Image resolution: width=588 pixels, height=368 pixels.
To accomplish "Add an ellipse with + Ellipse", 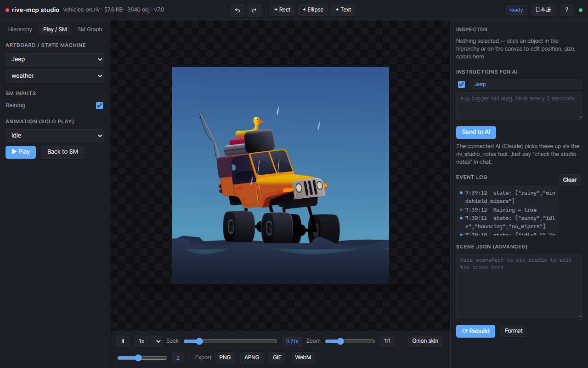I will point(313,10).
